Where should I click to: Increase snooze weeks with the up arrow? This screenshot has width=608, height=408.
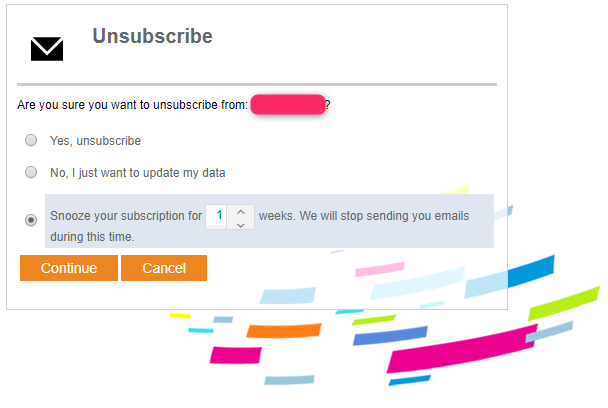pyautogui.click(x=241, y=212)
